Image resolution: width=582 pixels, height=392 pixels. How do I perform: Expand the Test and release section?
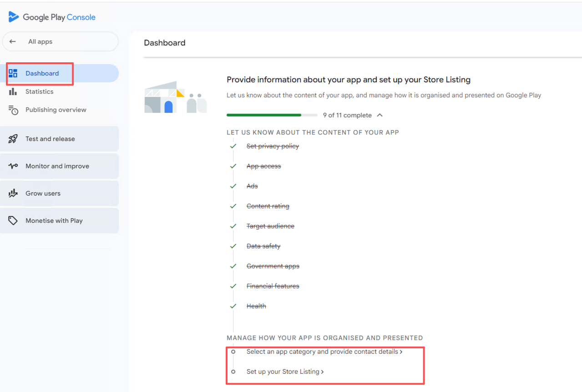(50, 139)
